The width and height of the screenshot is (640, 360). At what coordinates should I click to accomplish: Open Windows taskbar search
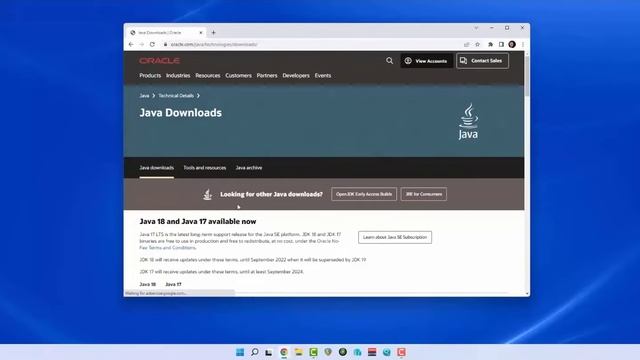tap(255, 352)
